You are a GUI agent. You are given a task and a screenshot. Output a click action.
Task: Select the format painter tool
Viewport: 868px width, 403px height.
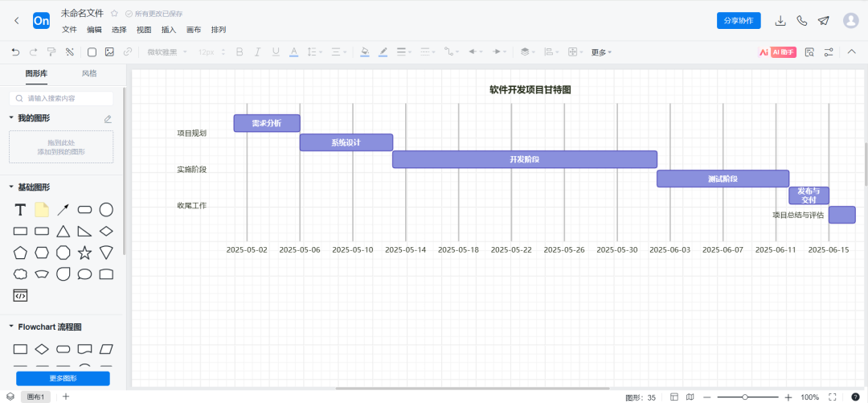(x=51, y=52)
